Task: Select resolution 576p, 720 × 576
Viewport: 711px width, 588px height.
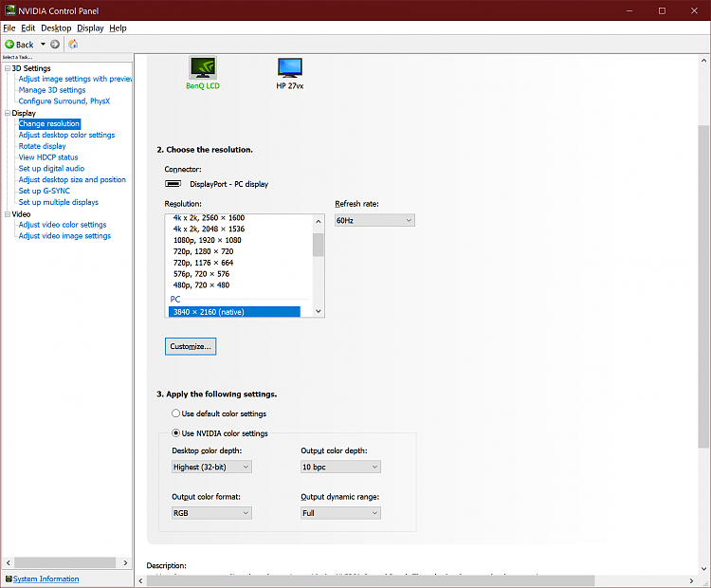Action: [201, 274]
